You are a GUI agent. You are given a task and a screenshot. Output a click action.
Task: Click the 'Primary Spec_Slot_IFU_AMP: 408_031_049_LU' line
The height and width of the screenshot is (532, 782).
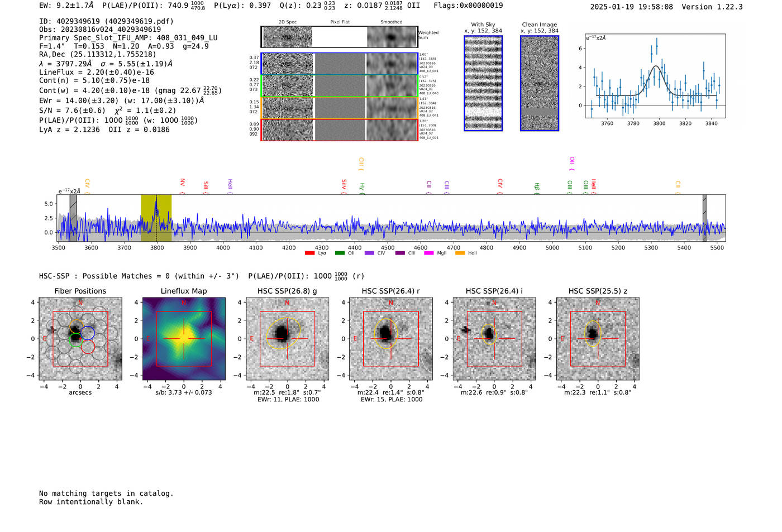128,38
